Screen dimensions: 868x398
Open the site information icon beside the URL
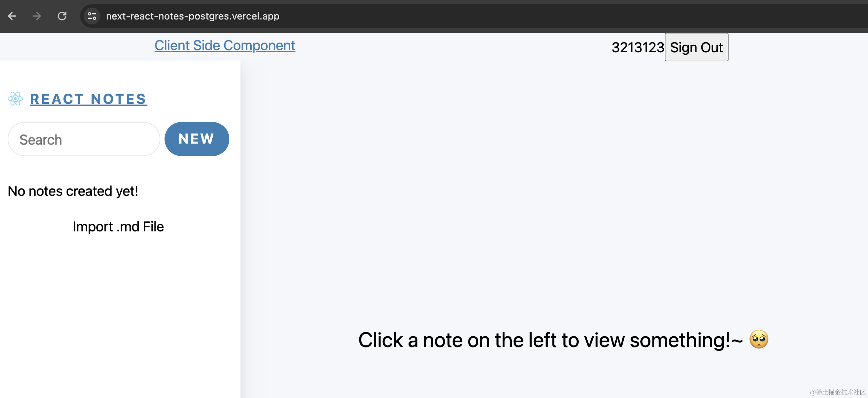click(92, 16)
